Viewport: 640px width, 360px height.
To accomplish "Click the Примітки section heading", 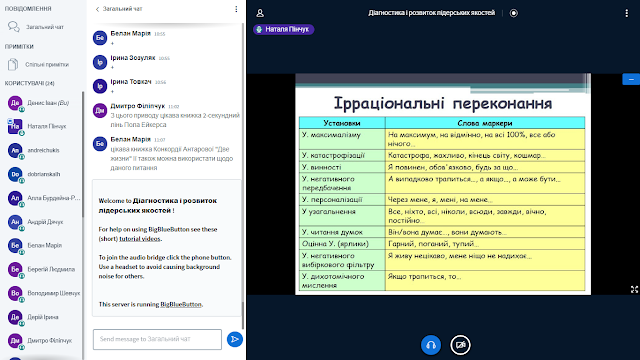I will click(x=19, y=47).
